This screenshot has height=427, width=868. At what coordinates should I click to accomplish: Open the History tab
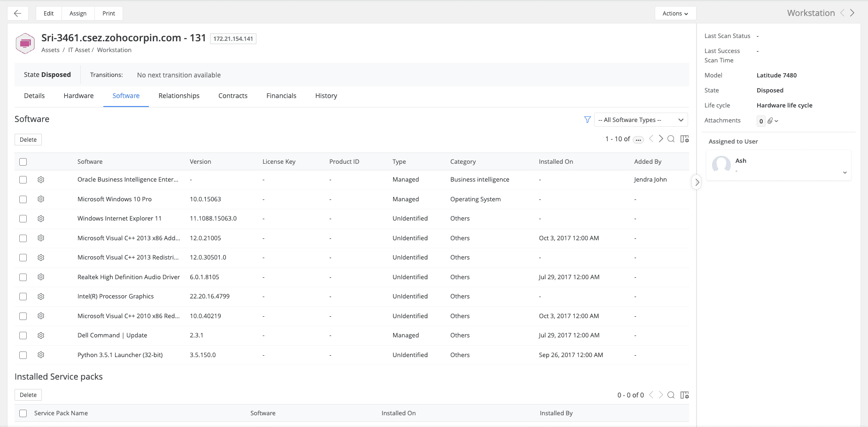tap(326, 96)
